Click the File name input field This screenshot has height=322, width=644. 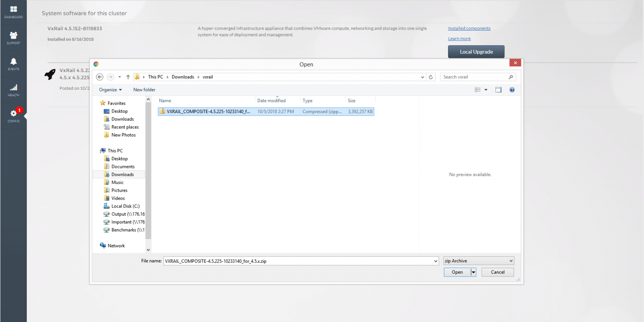click(x=298, y=261)
